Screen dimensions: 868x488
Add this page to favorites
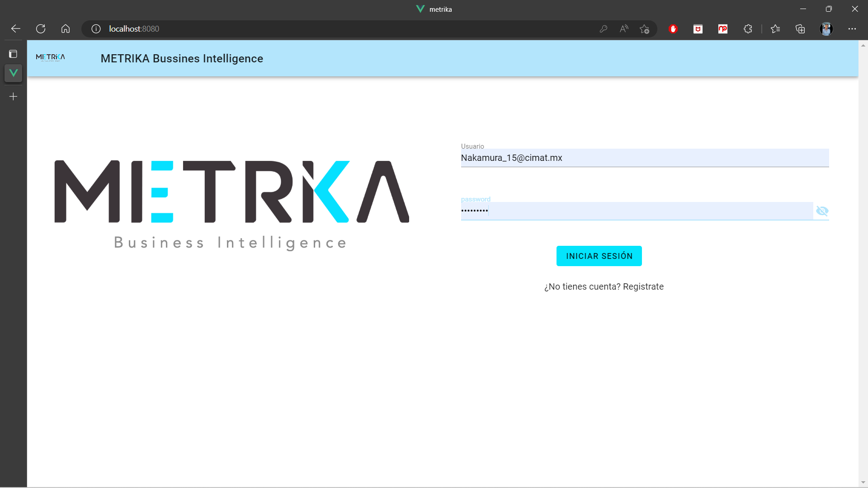[644, 28]
